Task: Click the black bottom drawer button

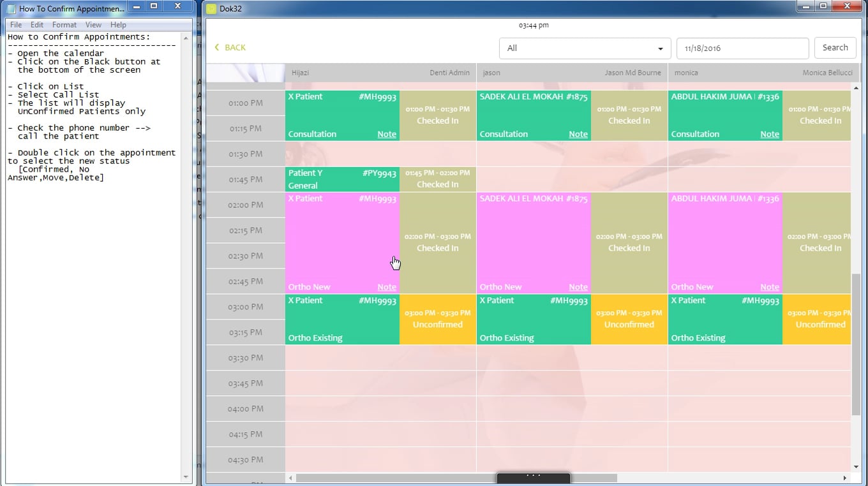Action: pyautogui.click(x=533, y=478)
